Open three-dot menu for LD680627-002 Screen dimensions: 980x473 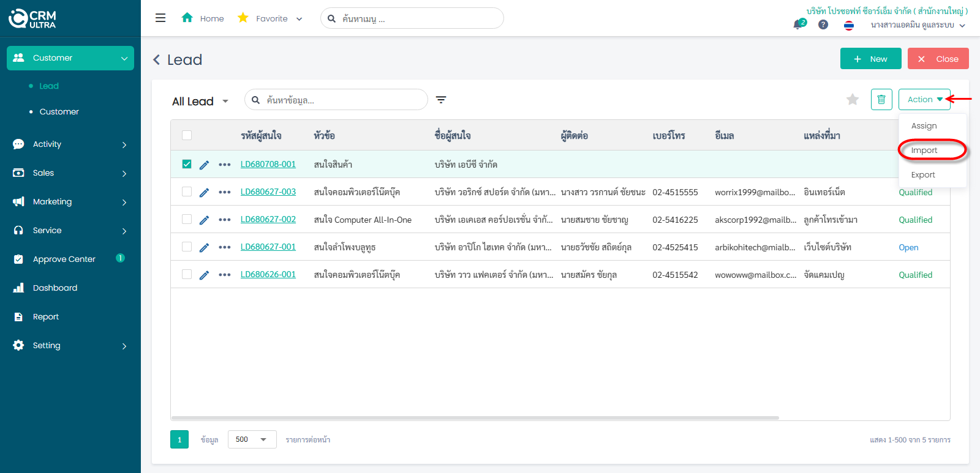(x=225, y=220)
